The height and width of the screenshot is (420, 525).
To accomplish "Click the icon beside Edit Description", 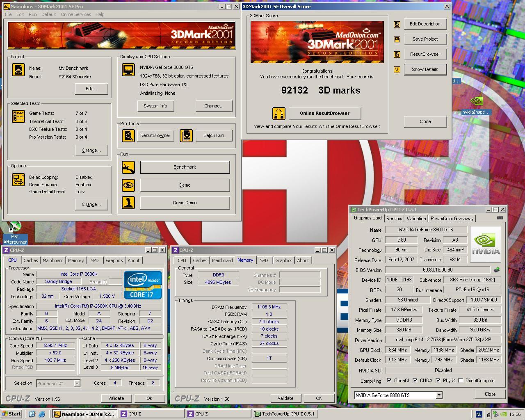I will pos(397,24).
